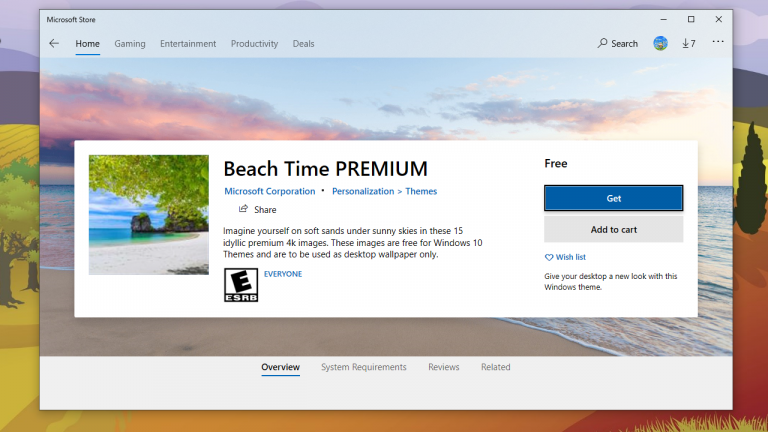Click the blue Get button
Image resolution: width=768 pixels, height=432 pixels.
(614, 198)
